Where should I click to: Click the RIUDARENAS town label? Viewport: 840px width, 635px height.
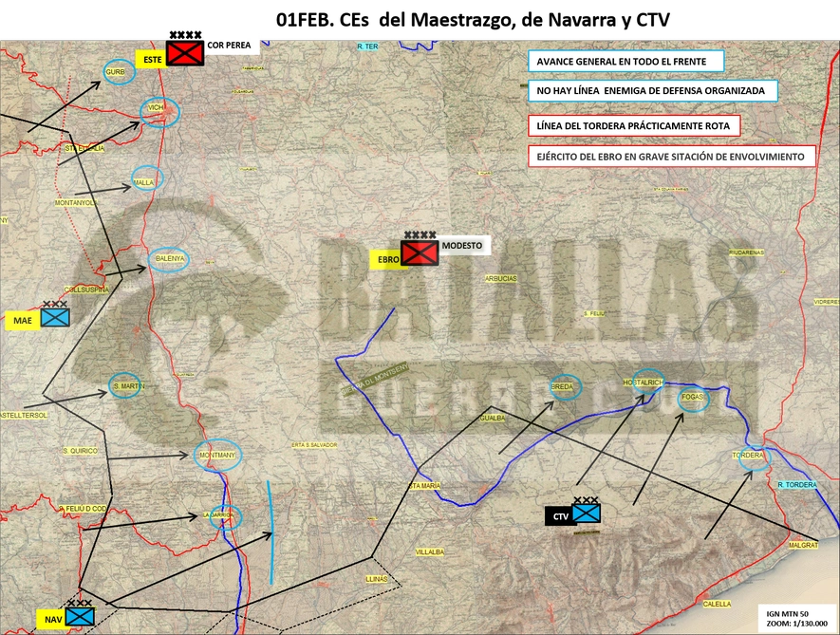click(x=746, y=252)
